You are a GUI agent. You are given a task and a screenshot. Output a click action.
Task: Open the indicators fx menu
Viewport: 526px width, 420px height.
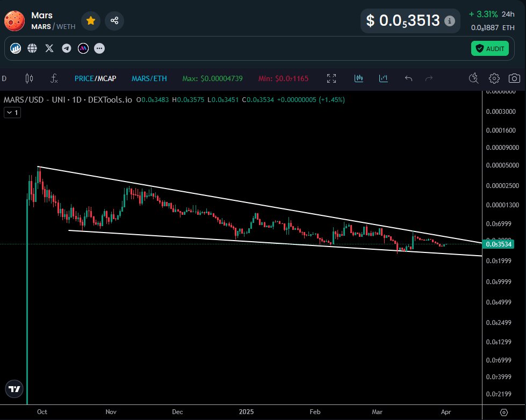coord(54,78)
